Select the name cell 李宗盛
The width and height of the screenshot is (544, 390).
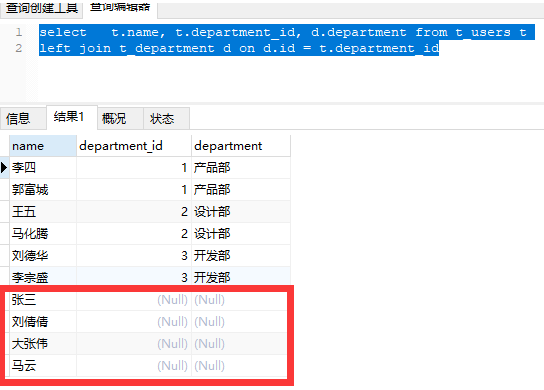tap(43, 277)
